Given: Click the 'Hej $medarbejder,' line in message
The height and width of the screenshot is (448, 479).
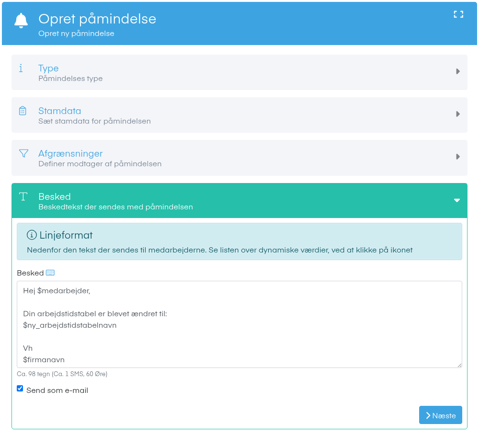Looking at the screenshot, I should point(57,291).
